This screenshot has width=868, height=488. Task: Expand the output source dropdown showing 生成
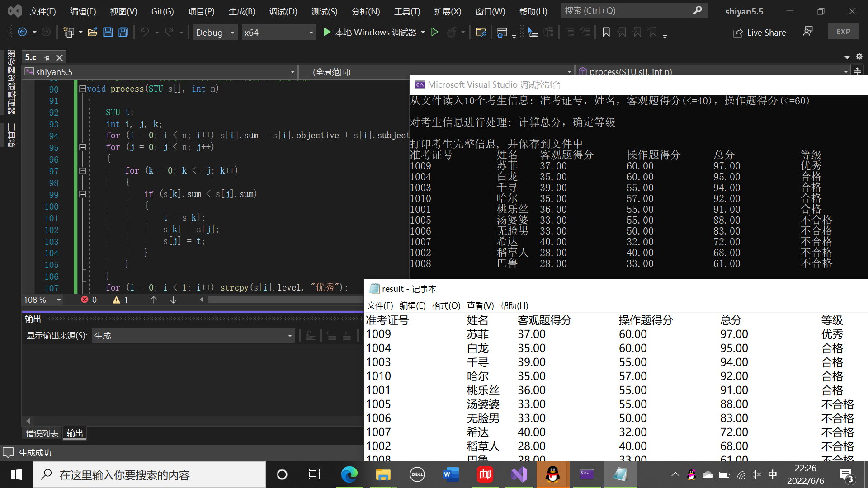(289, 336)
